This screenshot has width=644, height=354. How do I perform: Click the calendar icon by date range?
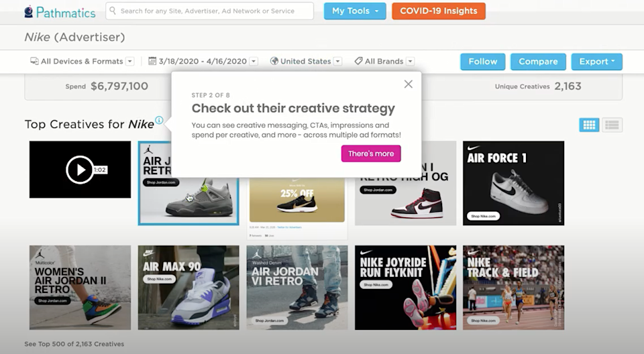click(x=152, y=61)
